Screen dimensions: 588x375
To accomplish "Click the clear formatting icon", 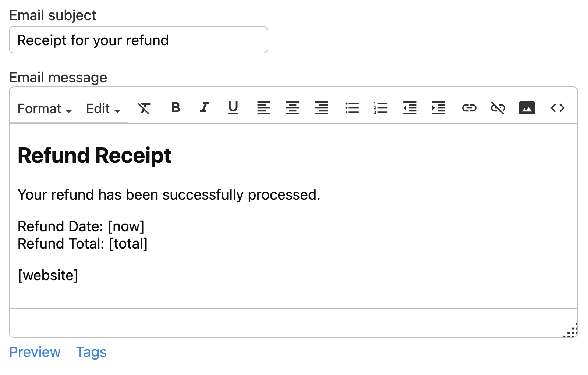I will (144, 108).
